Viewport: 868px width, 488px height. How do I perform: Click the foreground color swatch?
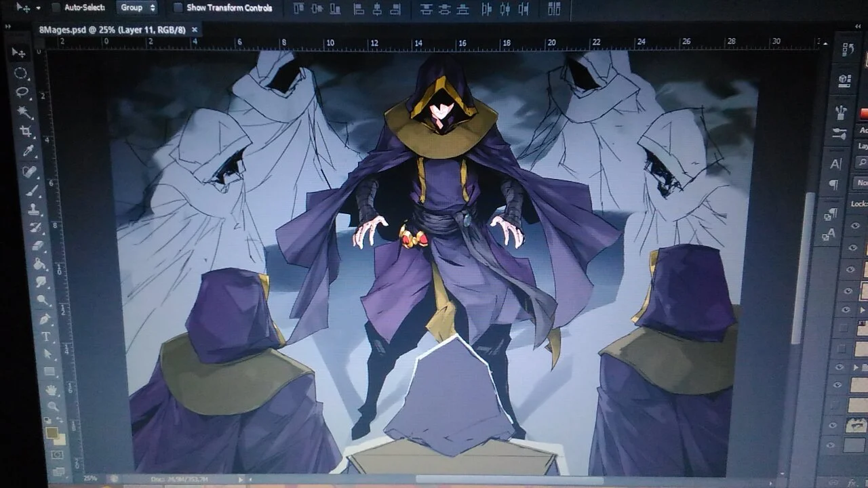click(52, 432)
